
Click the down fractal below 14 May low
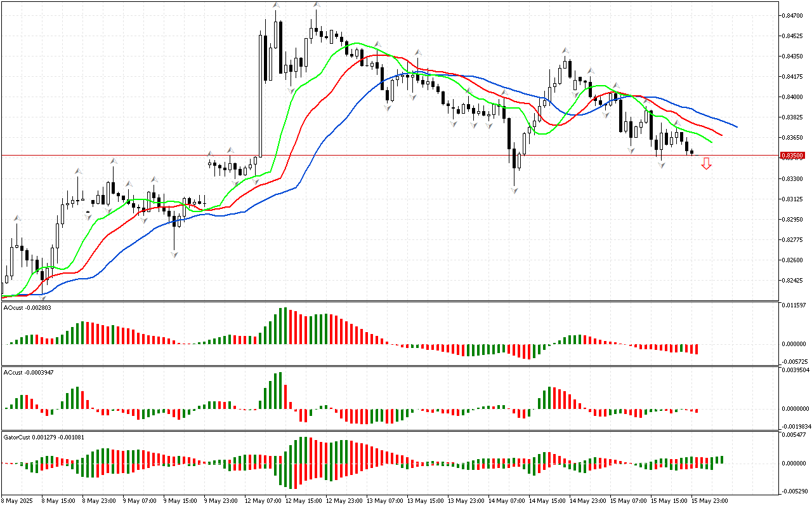click(x=514, y=190)
